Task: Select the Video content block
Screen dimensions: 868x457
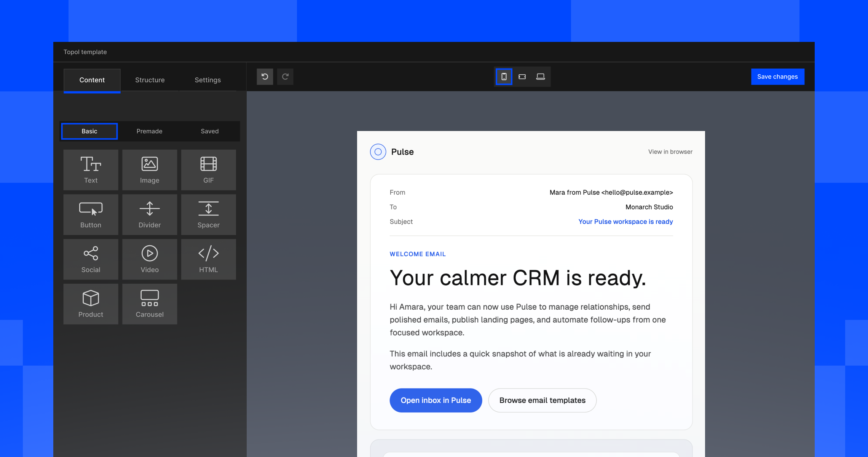Action: pos(150,259)
